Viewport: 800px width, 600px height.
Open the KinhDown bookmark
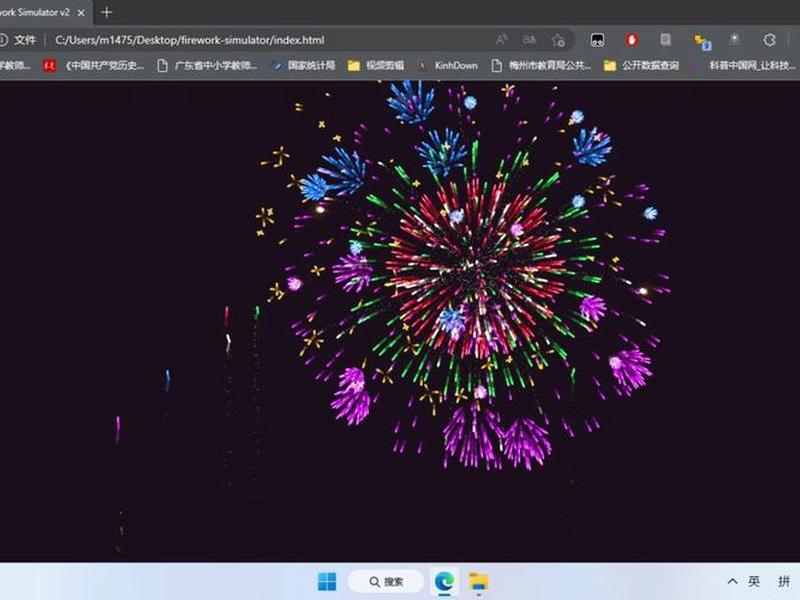click(x=448, y=65)
